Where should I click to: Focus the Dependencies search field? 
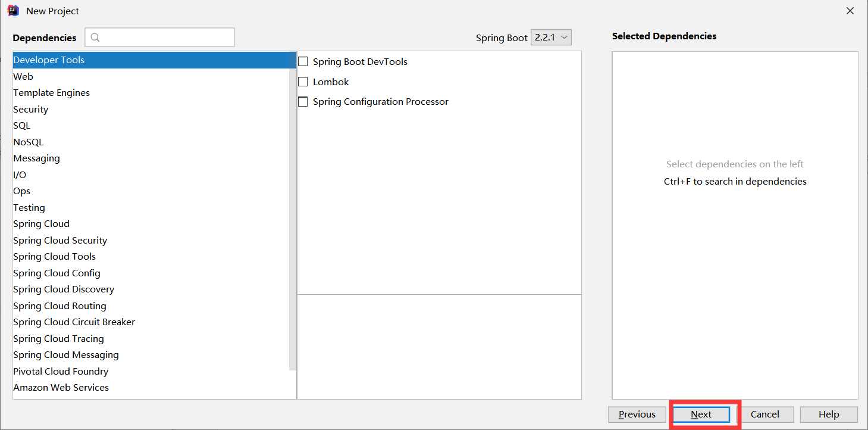[159, 37]
